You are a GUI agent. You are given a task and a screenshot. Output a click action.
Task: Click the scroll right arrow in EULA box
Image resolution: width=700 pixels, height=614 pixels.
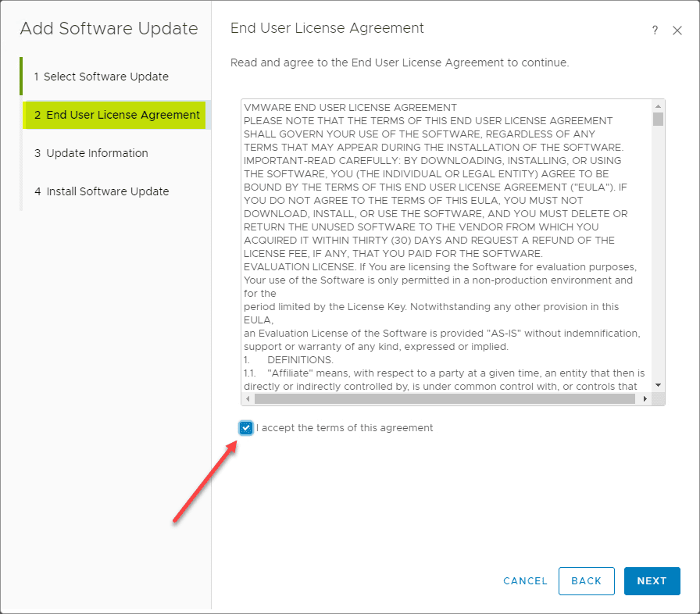pyautogui.click(x=645, y=398)
